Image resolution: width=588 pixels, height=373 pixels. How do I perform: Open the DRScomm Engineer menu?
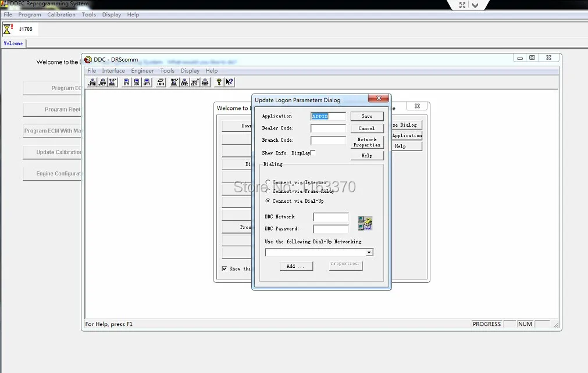pos(142,71)
